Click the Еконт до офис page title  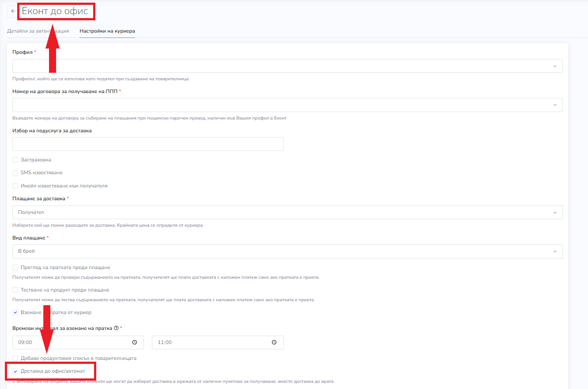(55, 11)
